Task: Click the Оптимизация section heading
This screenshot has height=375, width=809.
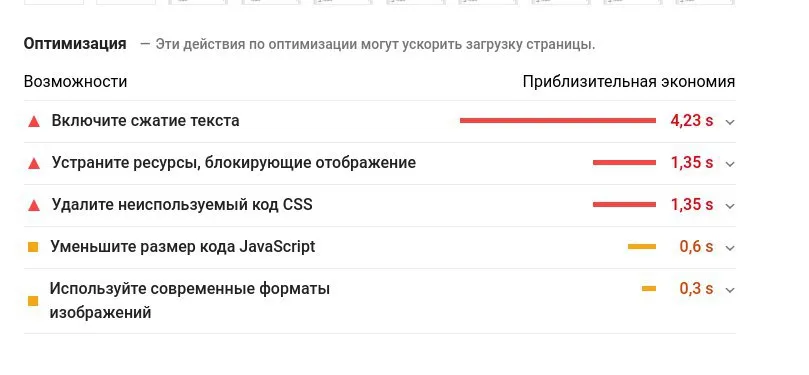Action: pos(75,44)
